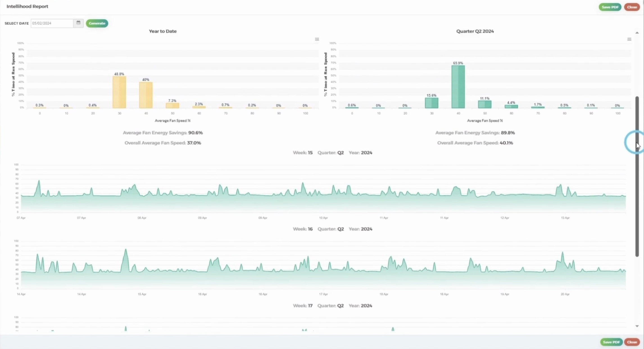Click Overall Average Fan Speed 40.1% value
The height and width of the screenshot is (349, 644).
[x=506, y=143]
